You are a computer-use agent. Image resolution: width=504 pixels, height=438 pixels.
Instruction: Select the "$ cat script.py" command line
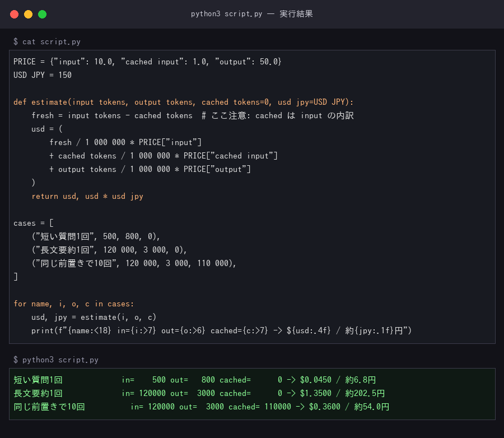click(x=47, y=42)
